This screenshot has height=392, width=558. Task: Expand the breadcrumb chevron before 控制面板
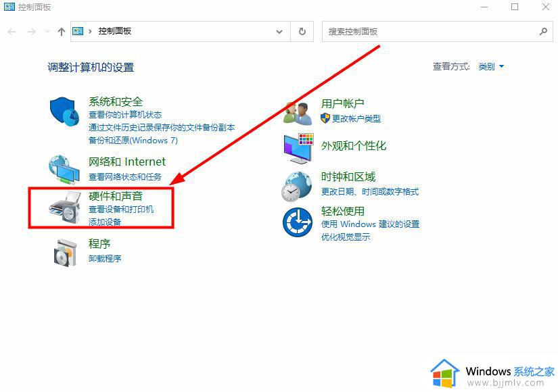91,31
